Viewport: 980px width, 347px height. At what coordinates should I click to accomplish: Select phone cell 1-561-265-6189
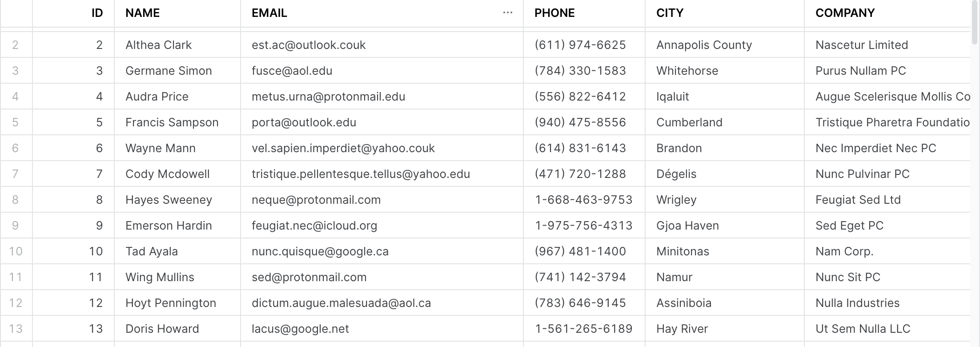pos(584,329)
